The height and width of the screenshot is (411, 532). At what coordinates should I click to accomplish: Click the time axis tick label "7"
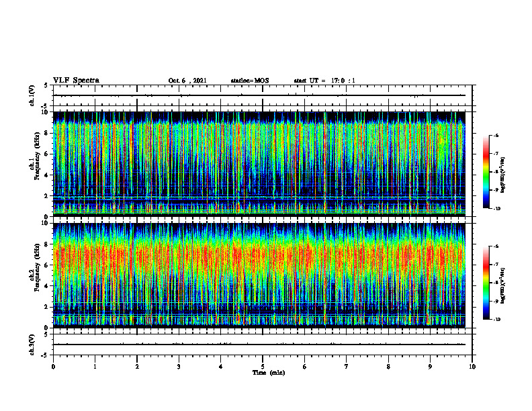(x=347, y=367)
